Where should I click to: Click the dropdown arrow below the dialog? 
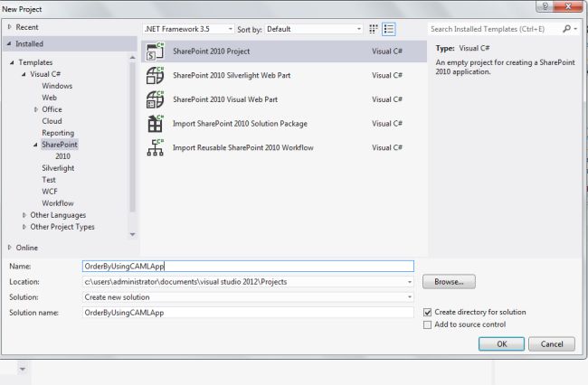click(x=23, y=370)
